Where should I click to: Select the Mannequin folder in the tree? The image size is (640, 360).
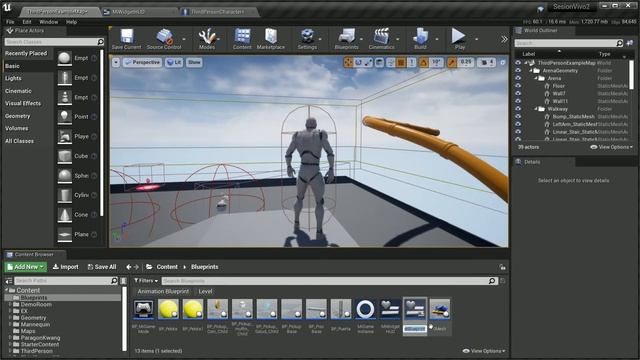pyautogui.click(x=35, y=324)
